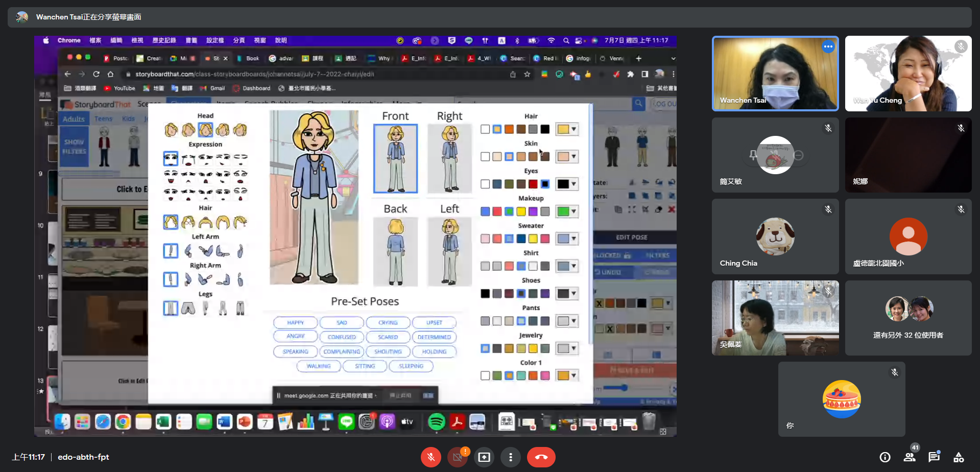
Task: Apply the SITTING pre-set pose
Action: (365, 366)
